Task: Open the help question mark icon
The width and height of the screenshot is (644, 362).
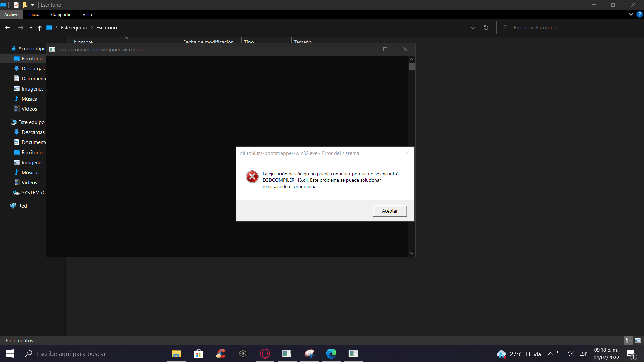Action: tap(640, 14)
